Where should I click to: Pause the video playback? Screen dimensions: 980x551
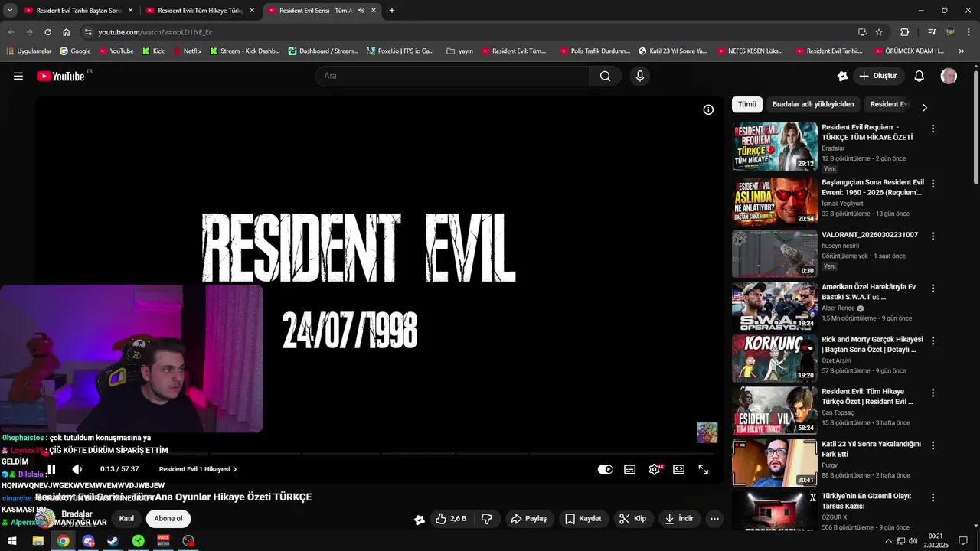[51, 469]
